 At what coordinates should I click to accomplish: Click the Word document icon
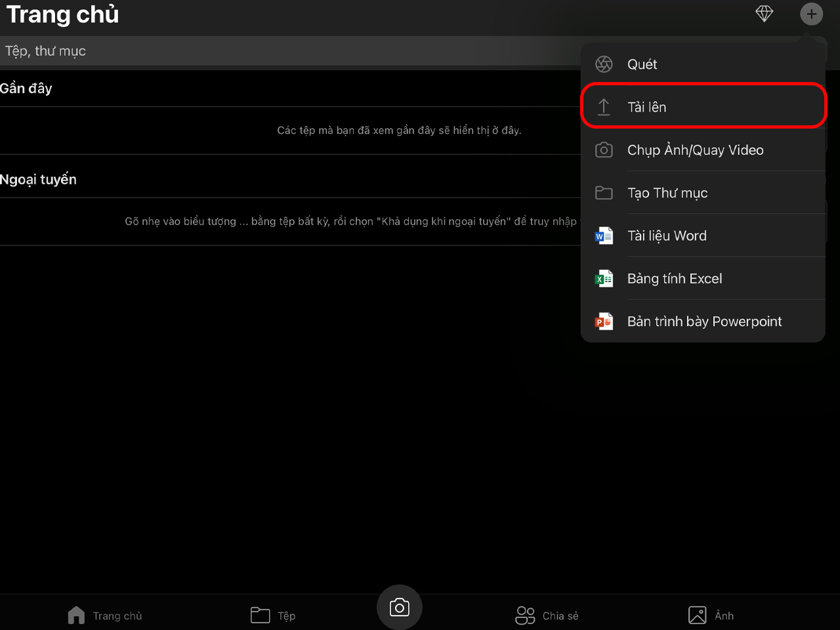(x=604, y=236)
